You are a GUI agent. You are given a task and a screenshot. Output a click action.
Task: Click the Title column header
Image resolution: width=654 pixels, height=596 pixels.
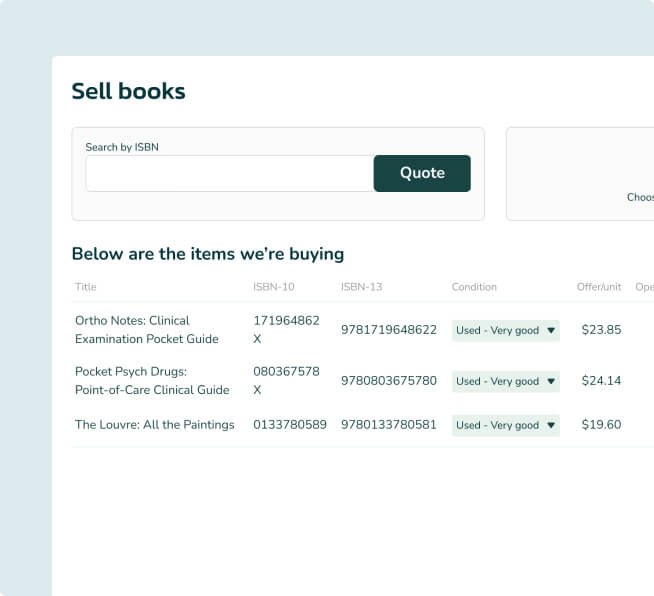click(86, 287)
